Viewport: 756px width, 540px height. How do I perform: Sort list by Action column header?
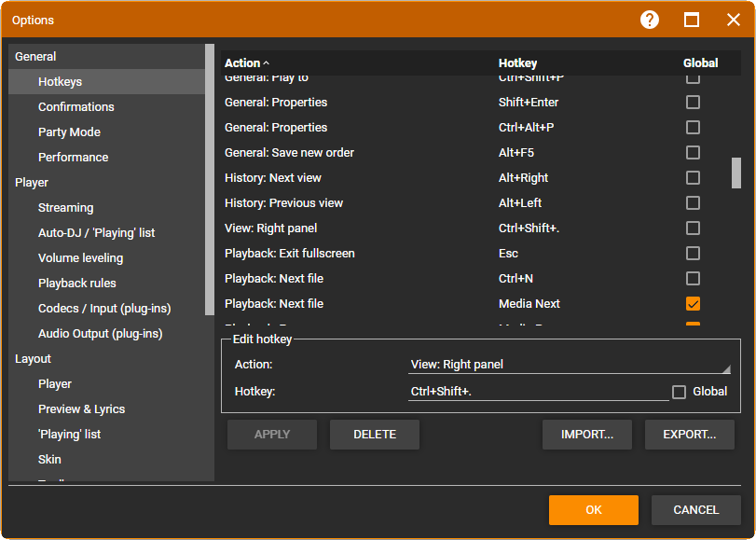pos(242,63)
